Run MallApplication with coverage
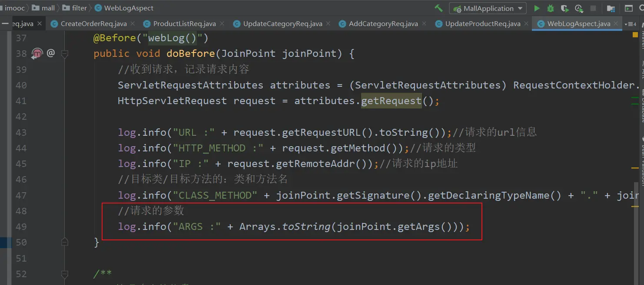The height and width of the screenshot is (285, 644). tap(564, 8)
